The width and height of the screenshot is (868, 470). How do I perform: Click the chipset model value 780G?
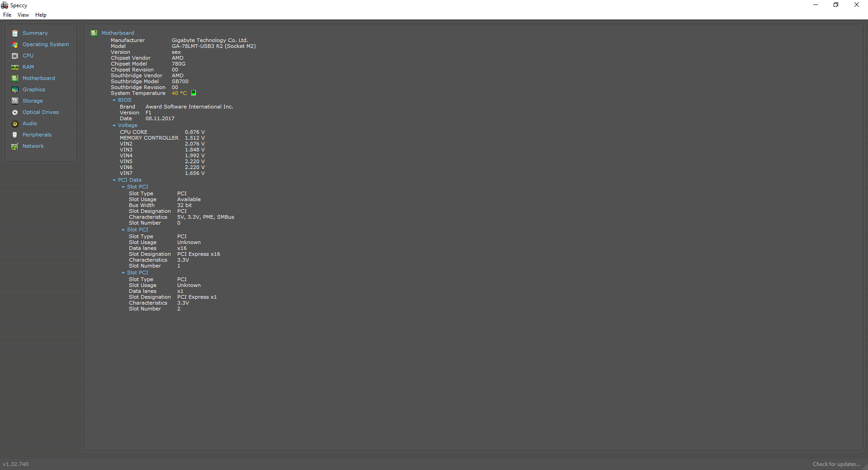click(179, 64)
